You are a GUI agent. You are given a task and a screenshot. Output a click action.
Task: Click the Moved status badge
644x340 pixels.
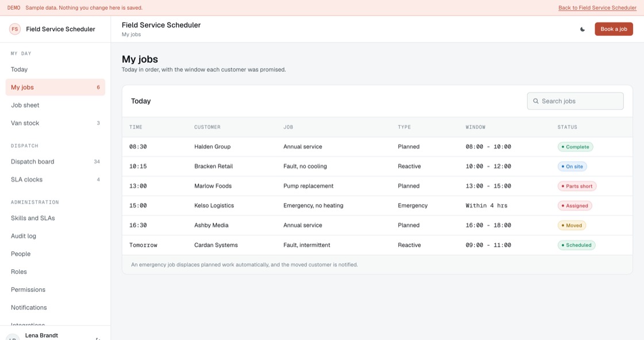(x=572, y=226)
